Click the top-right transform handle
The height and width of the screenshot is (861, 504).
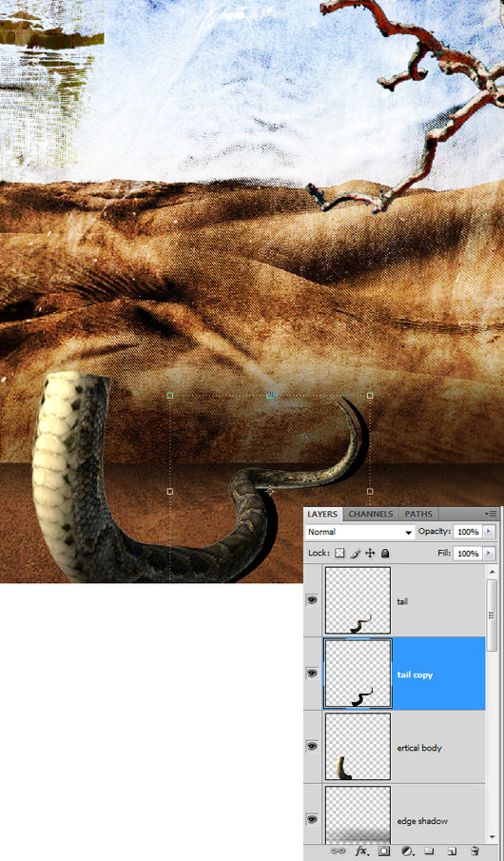click(x=370, y=396)
